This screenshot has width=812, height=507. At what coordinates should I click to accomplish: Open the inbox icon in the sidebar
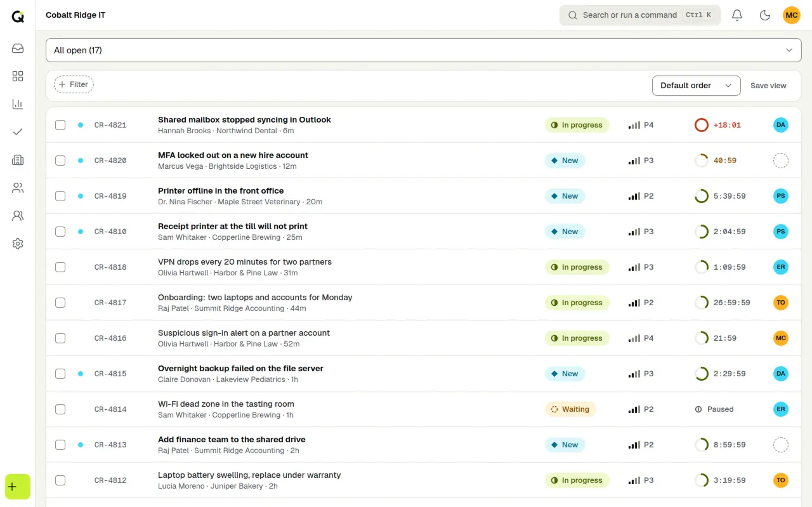(x=18, y=48)
